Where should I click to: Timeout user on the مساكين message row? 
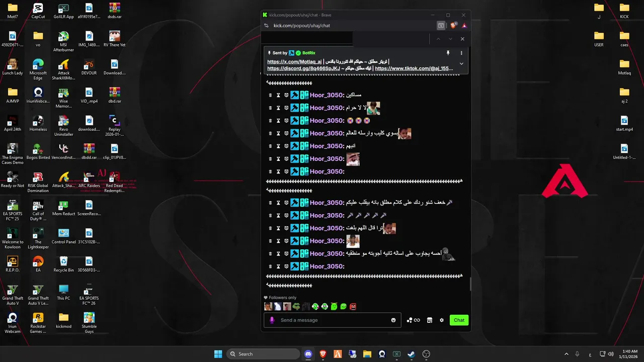tap(278, 95)
